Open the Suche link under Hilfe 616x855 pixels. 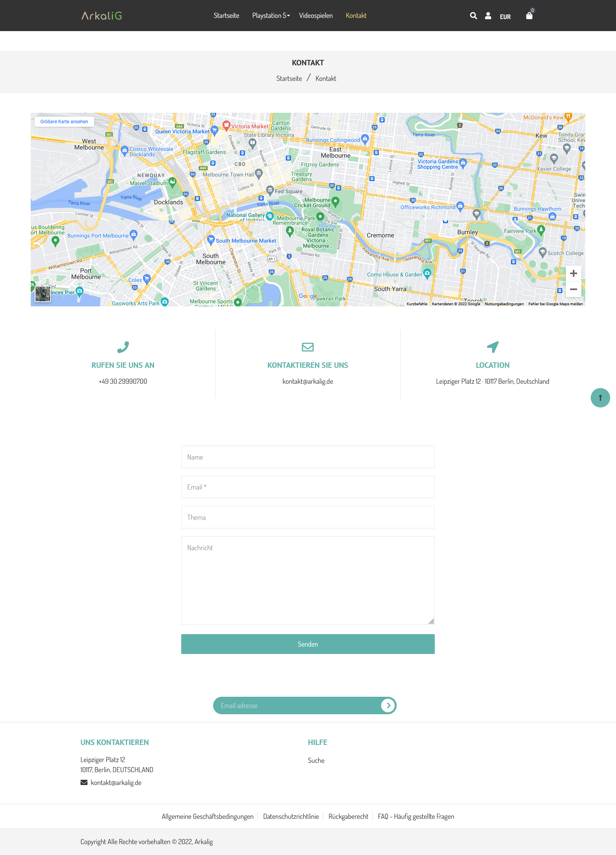[x=316, y=760]
